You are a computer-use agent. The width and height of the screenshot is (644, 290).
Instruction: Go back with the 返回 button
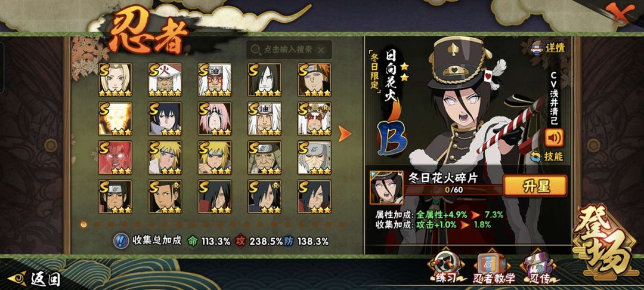coord(35,279)
